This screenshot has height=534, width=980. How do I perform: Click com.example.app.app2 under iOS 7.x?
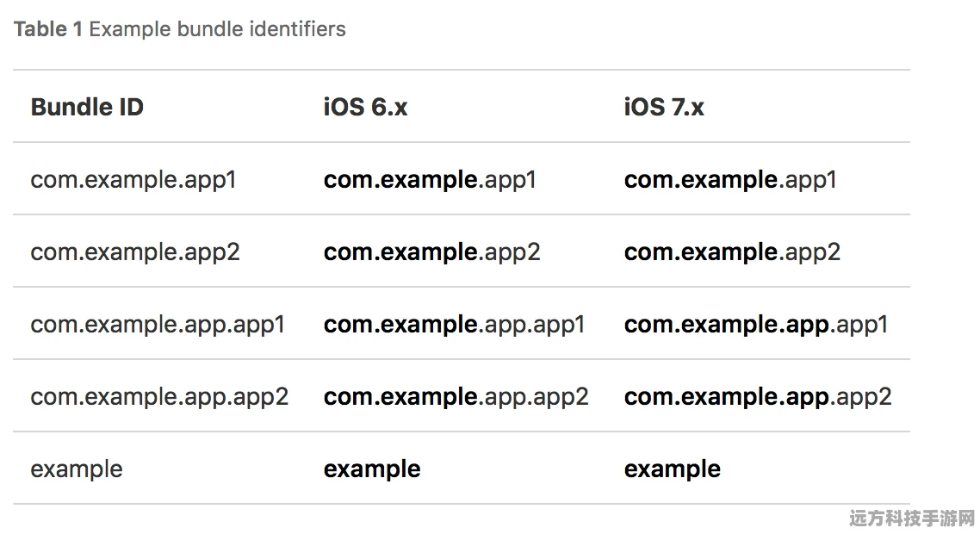click(x=758, y=397)
